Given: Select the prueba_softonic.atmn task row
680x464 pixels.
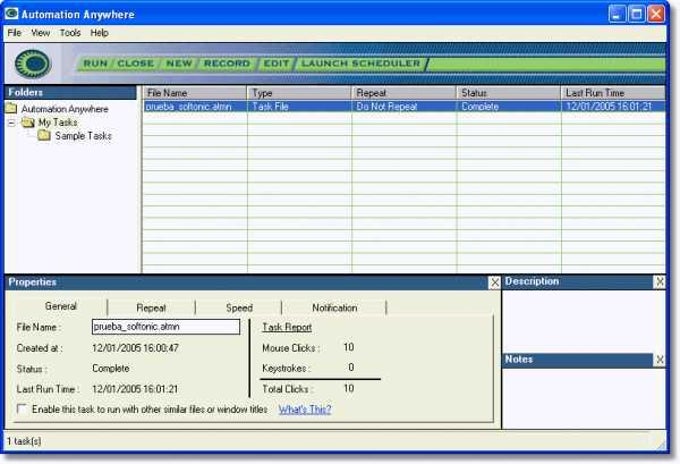Looking at the screenshot, I should 404,107.
